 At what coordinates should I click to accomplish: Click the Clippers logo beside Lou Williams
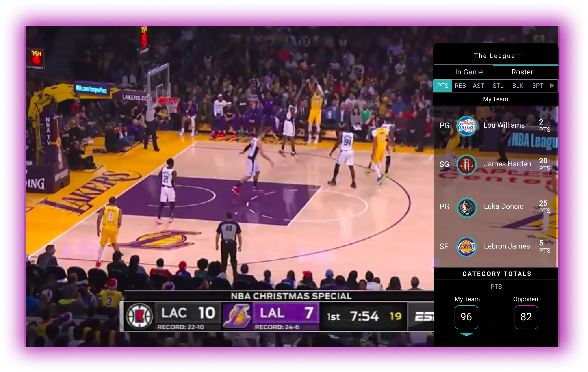tap(466, 126)
